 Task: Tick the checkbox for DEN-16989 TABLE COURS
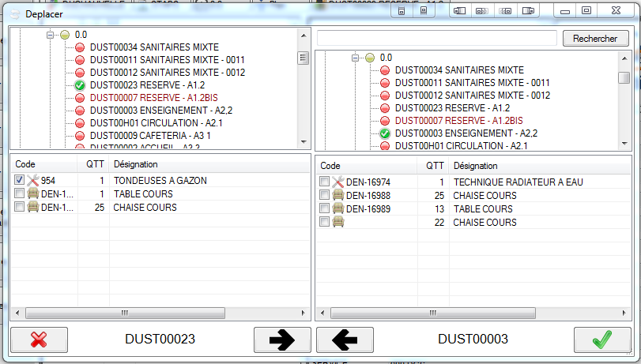(325, 209)
